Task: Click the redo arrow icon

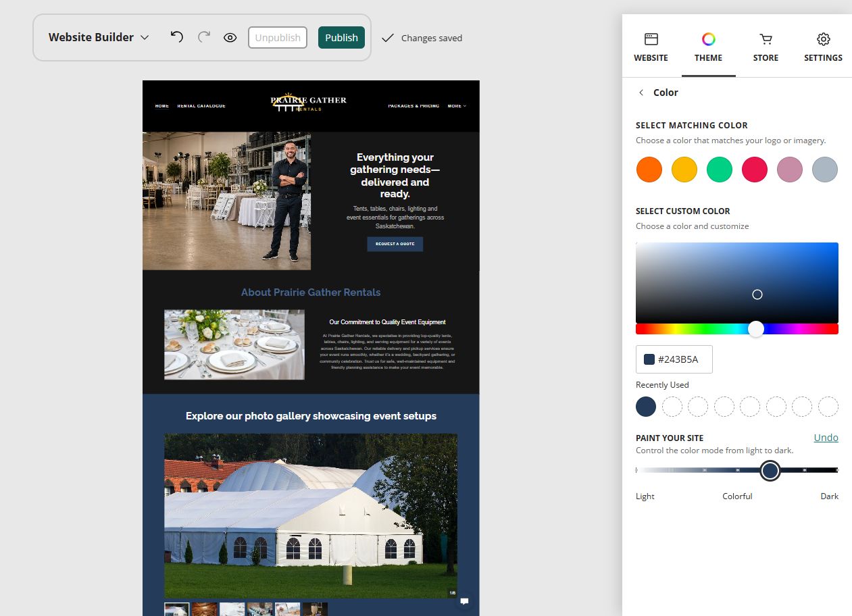Action: 204,37
